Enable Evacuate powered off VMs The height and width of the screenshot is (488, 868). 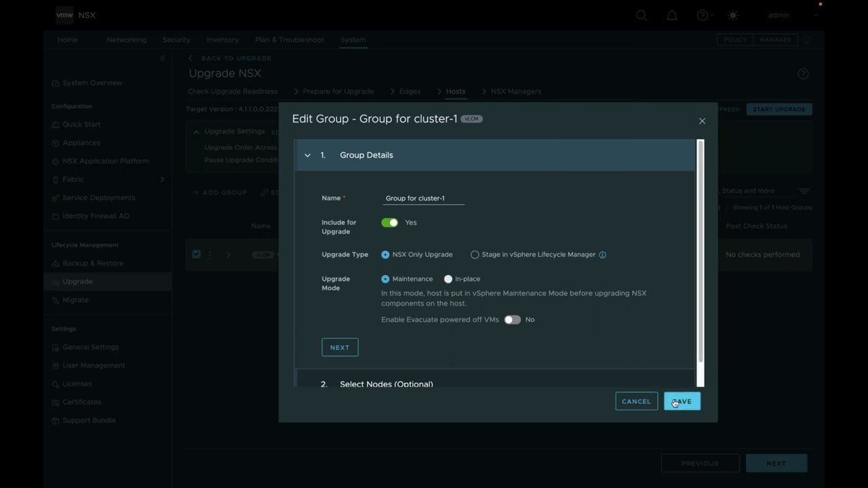click(512, 319)
